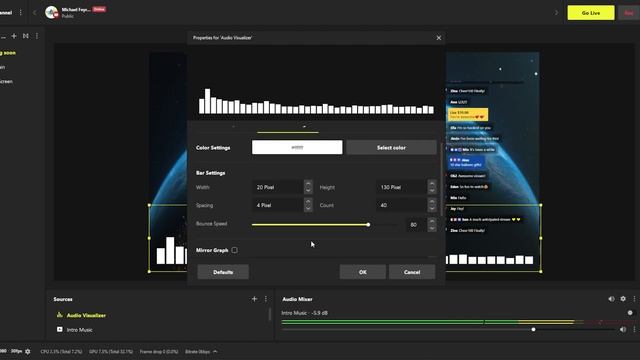
Task: Click the bottom-right handle of preview selection box
Action: 541,271
